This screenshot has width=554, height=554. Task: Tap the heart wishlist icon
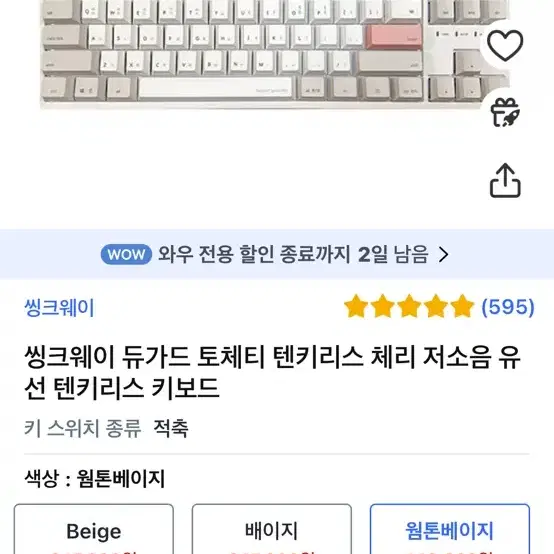point(505,45)
